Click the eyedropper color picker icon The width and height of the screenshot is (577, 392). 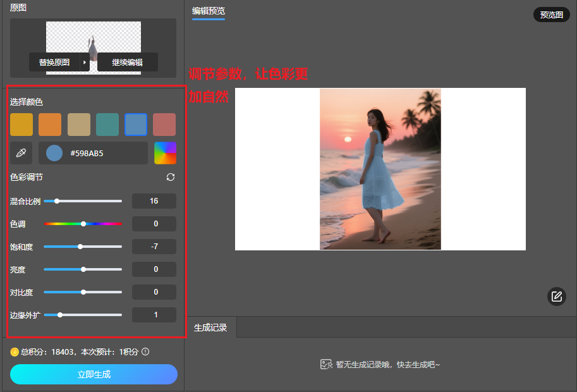(x=21, y=153)
